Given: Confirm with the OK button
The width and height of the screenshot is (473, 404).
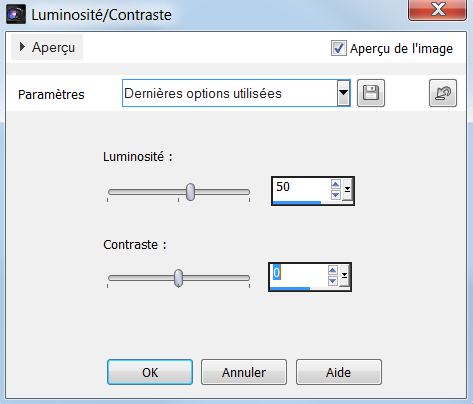Looking at the screenshot, I should (x=150, y=372).
